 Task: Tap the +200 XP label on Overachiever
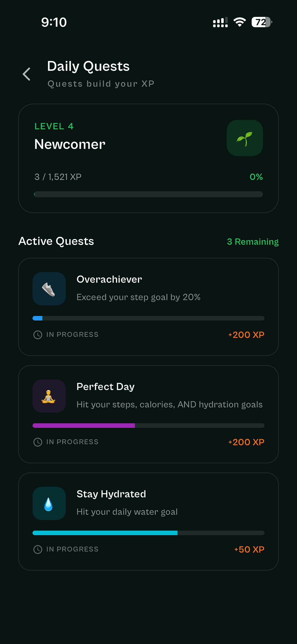[x=246, y=335]
